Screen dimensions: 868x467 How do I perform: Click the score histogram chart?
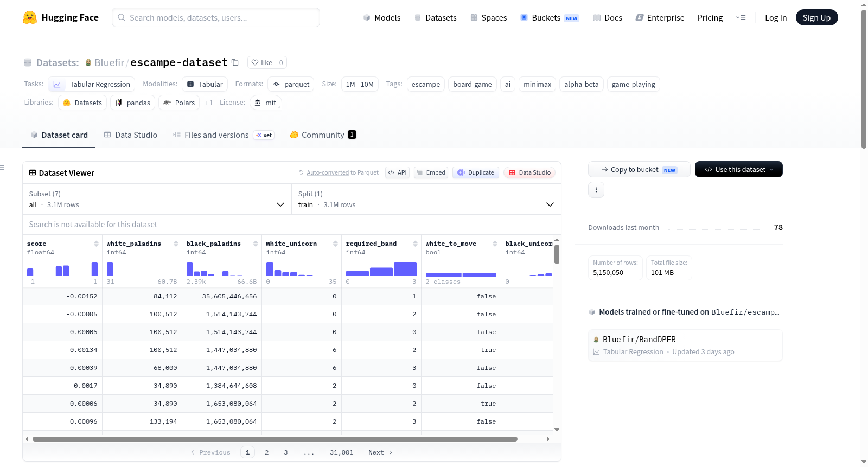[62, 269]
